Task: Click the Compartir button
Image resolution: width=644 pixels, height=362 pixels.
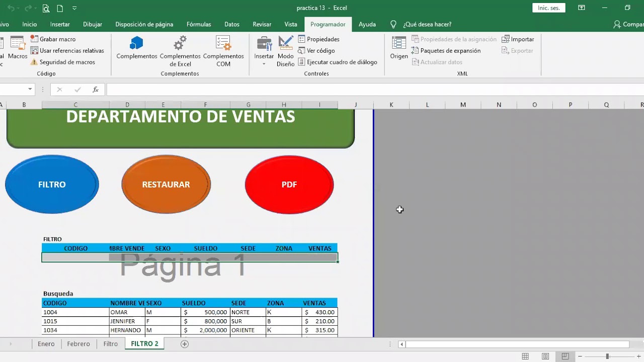Action: tap(629, 24)
